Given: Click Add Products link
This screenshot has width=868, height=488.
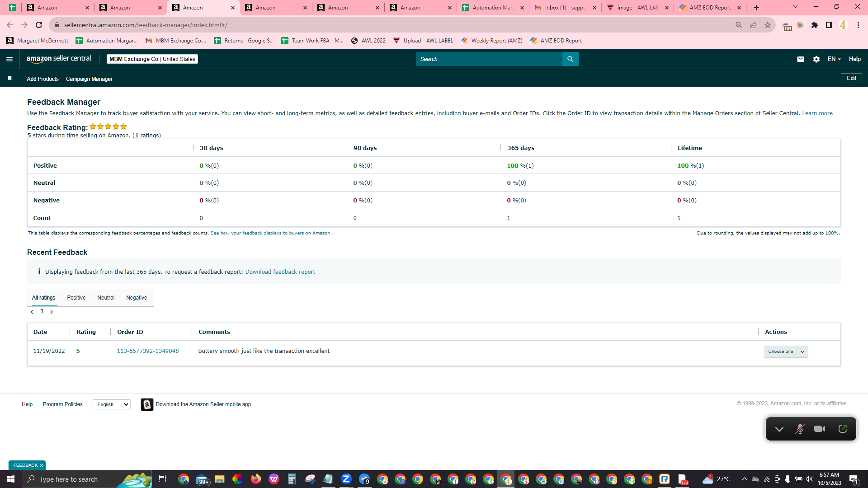Looking at the screenshot, I should tap(42, 79).
